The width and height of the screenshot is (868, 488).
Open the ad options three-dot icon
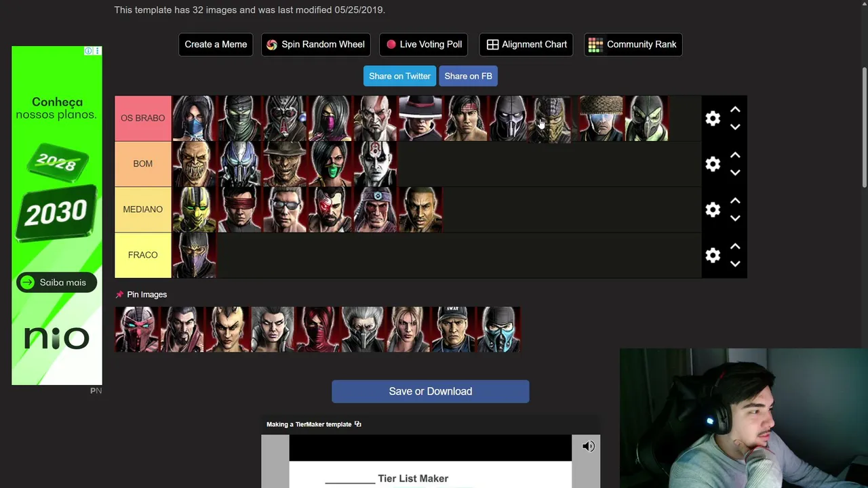tap(98, 51)
